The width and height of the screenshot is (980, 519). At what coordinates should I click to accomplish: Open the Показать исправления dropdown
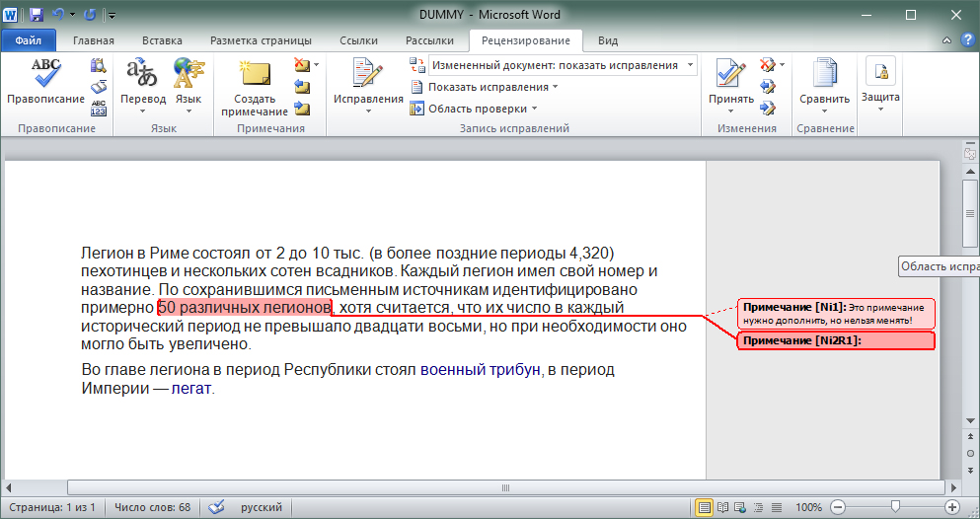click(484, 87)
